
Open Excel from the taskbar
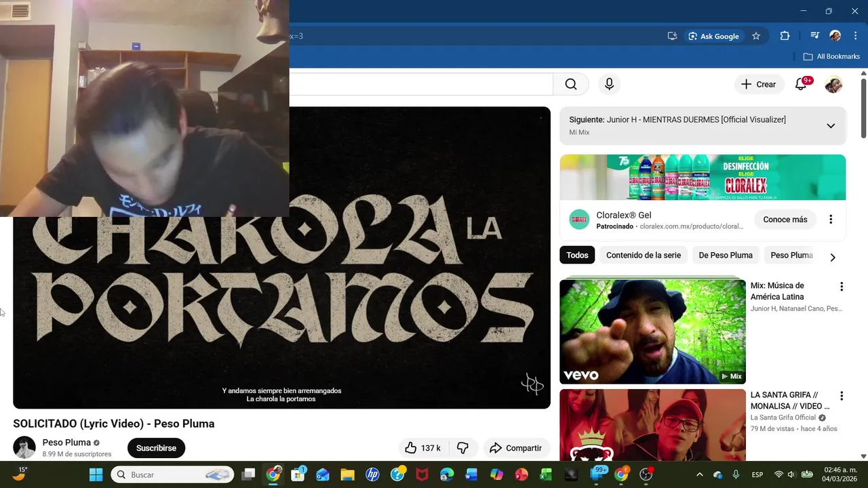pos(546,474)
